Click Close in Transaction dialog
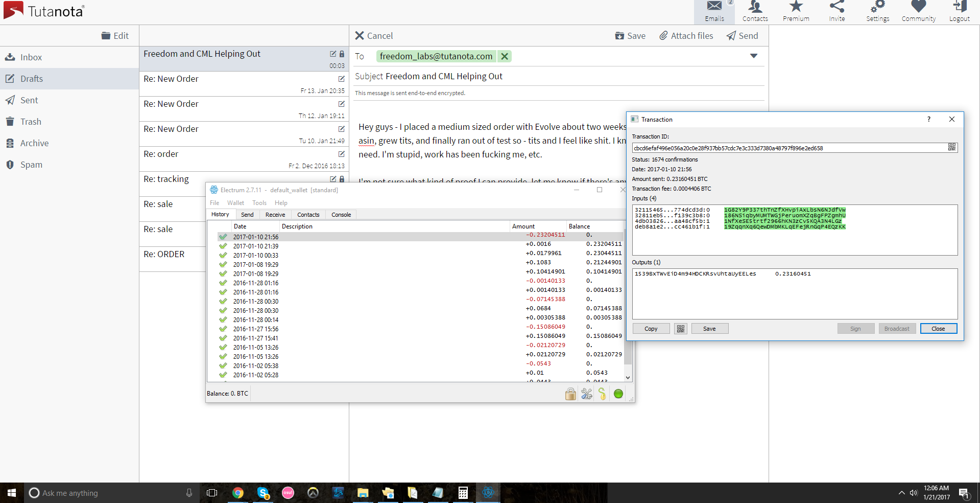The width and height of the screenshot is (980, 503). tap(938, 329)
